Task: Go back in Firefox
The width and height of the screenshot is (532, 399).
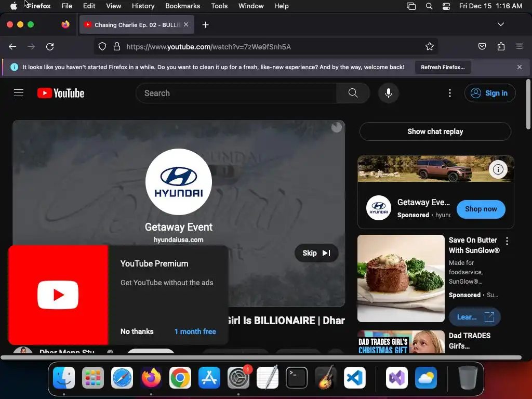Action: [x=12, y=47]
